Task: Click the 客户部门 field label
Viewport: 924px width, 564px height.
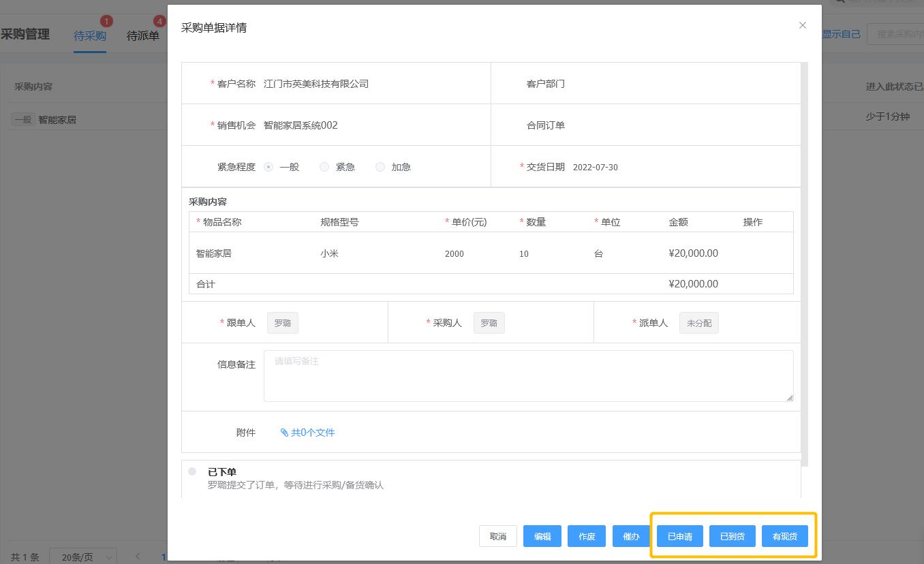Action: point(546,84)
